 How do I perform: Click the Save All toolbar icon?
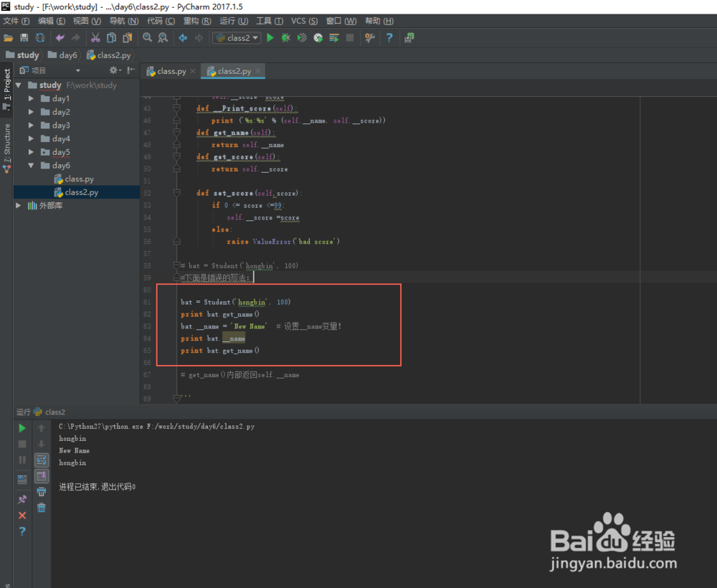[24, 38]
